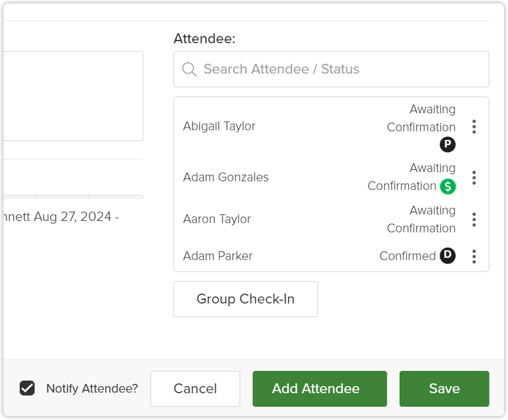Click the Cancel button
Viewport: 508px width, 420px height.
pos(195,388)
